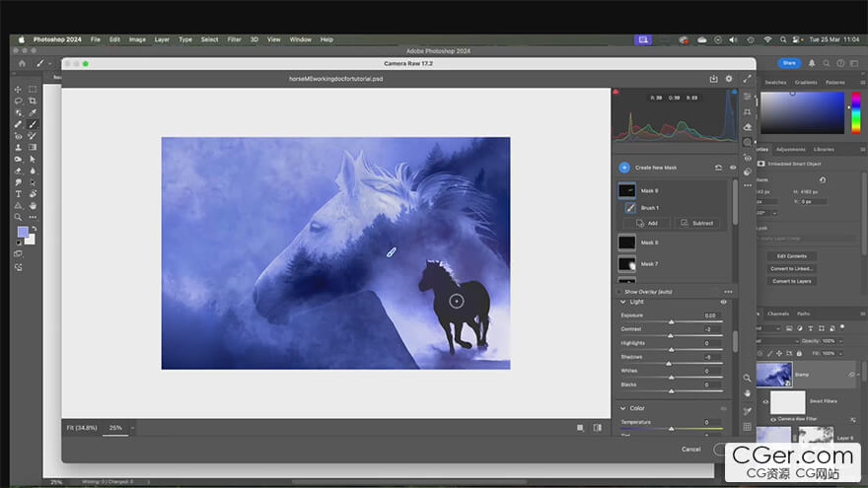868x488 pixels.
Task: Open the Camera Raw healing tool icon
Action: coord(747,127)
